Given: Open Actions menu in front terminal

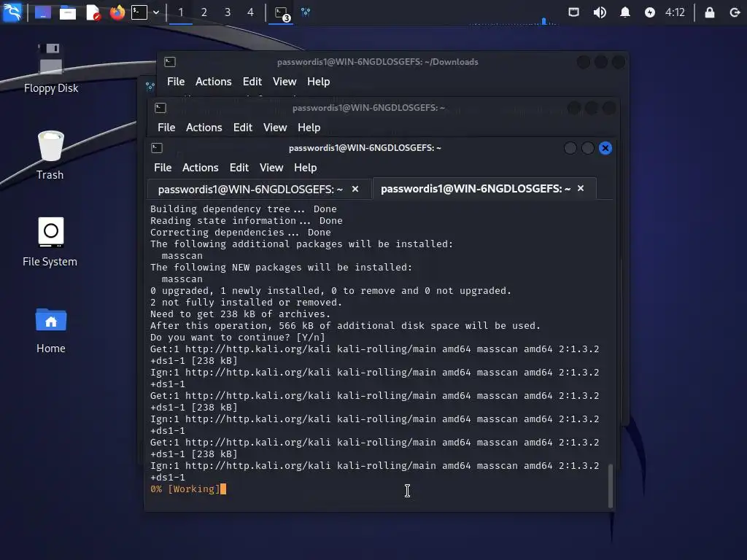Looking at the screenshot, I should pos(200,168).
